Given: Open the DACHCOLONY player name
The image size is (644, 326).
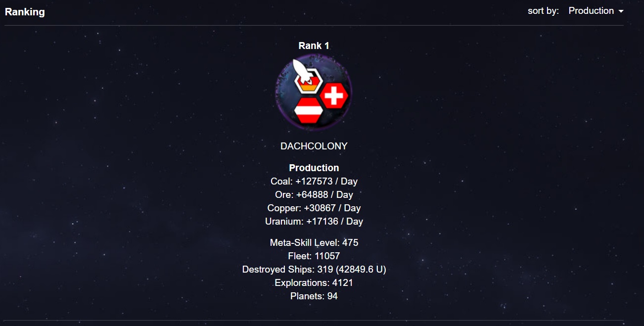Looking at the screenshot, I should (314, 146).
